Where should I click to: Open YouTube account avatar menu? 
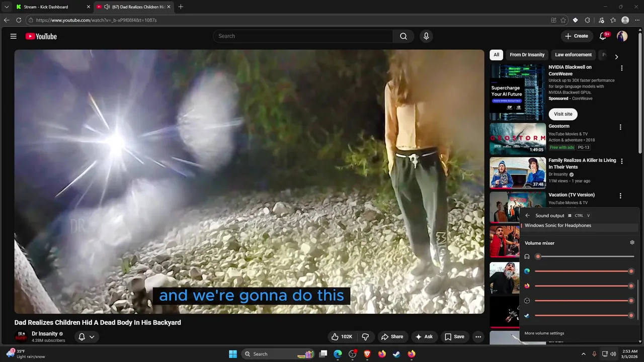point(622,36)
